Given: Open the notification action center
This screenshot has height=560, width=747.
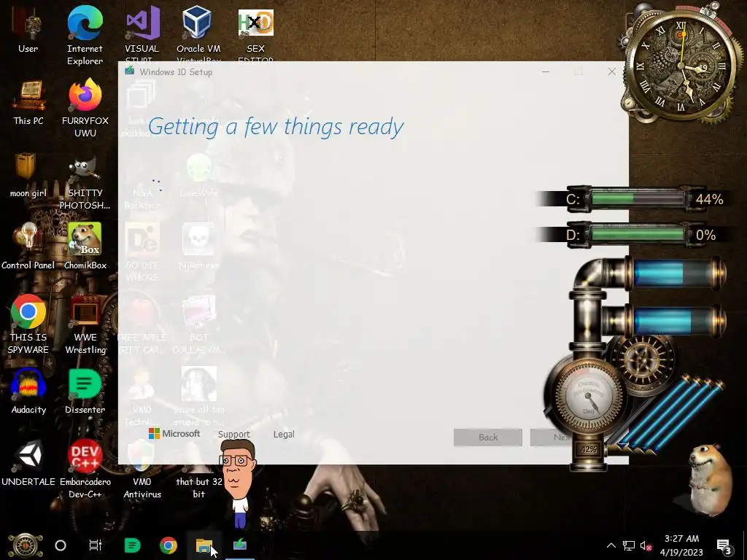Looking at the screenshot, I should tap(724, 545).
